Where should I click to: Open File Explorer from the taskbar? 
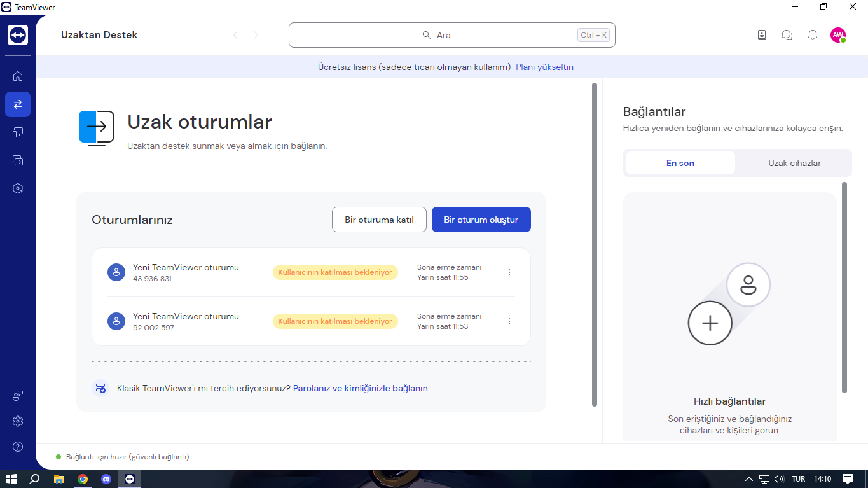pos(59,479)
